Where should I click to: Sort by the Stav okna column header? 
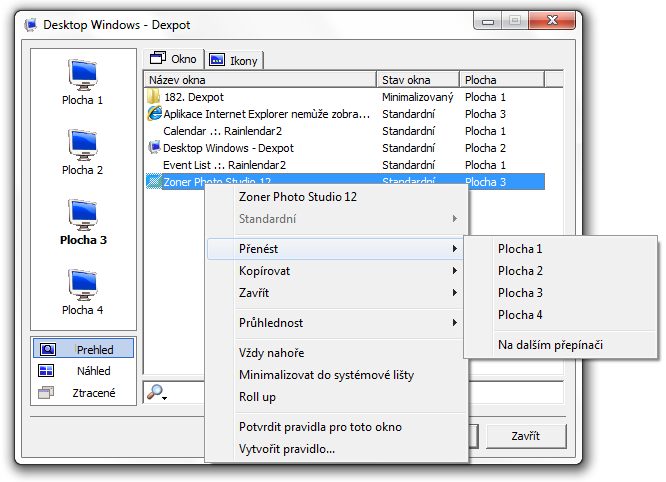418,80
